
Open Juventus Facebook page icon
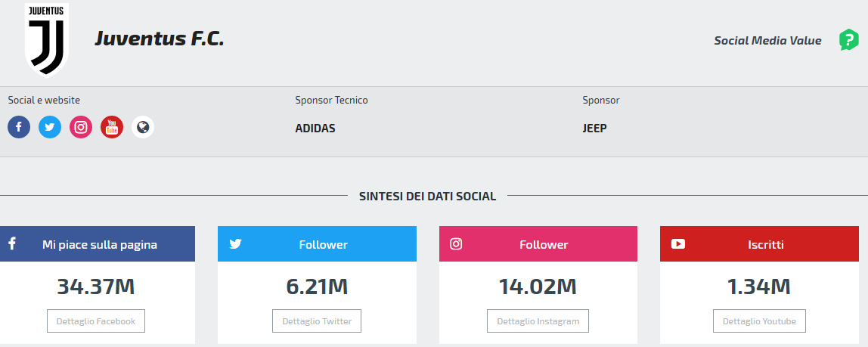pos(19,127)
